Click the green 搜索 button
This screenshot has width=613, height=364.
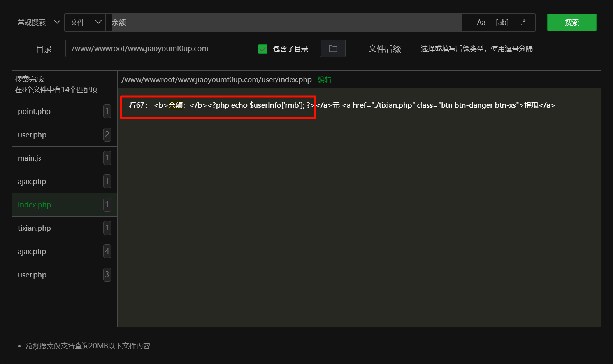click(571, 23)
